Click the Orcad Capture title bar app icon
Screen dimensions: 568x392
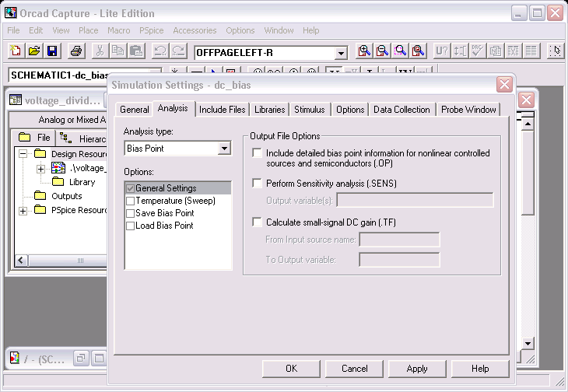[x=11, y=13]
